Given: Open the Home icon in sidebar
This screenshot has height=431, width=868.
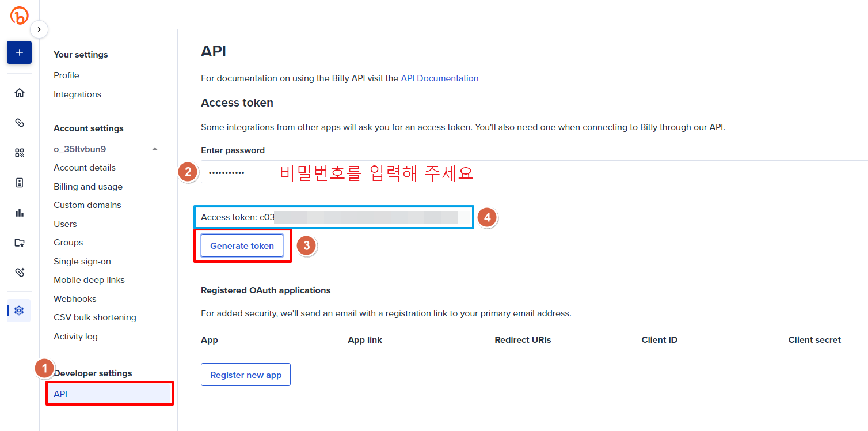Looking at the screenshot, I should tap(20, 93).
